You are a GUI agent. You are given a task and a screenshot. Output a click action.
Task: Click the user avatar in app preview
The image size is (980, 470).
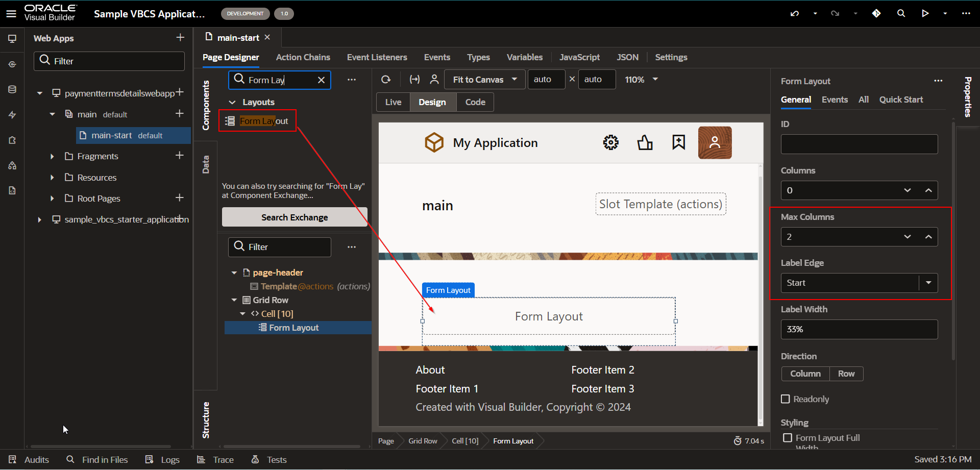coord(715,142)
